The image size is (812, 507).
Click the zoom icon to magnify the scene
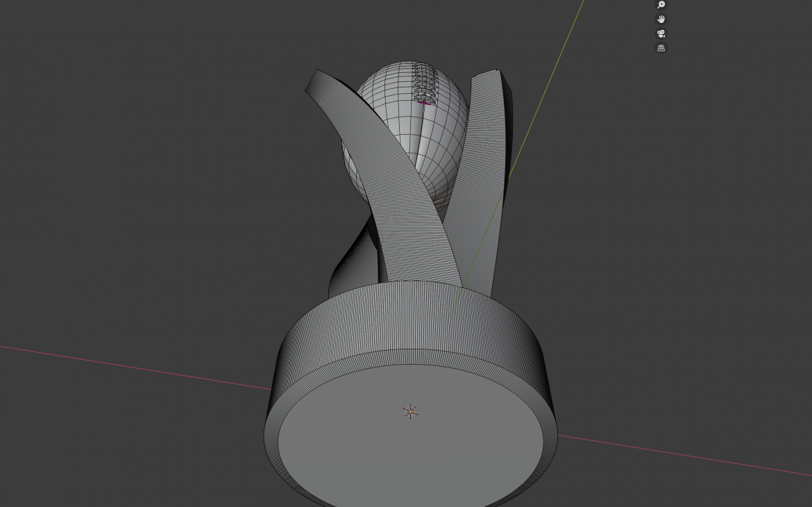pyautogui.click(x=661, y=5)
